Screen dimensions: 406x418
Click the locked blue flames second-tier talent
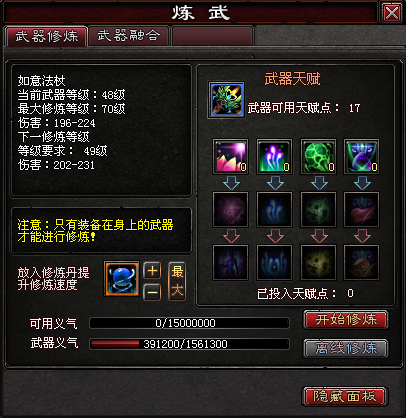point(274,210)
